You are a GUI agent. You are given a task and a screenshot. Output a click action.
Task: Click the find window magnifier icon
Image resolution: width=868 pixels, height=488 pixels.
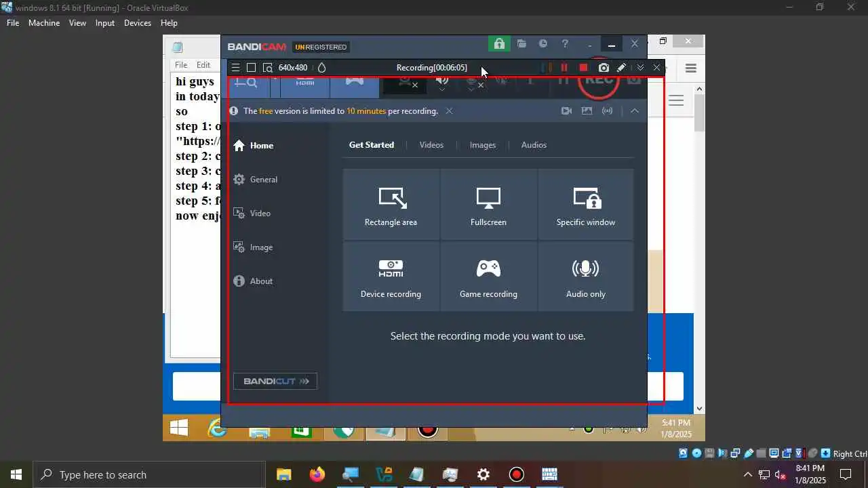tap(268, 68)
